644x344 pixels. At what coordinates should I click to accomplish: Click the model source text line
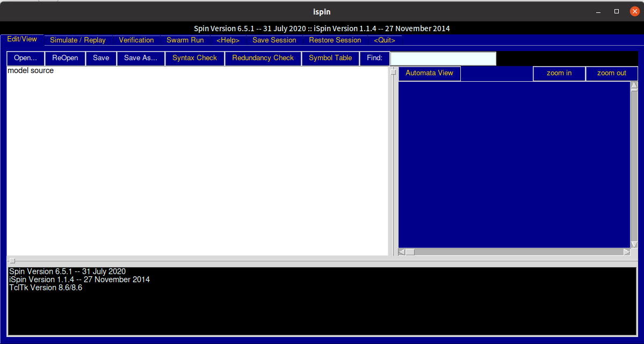31,71
